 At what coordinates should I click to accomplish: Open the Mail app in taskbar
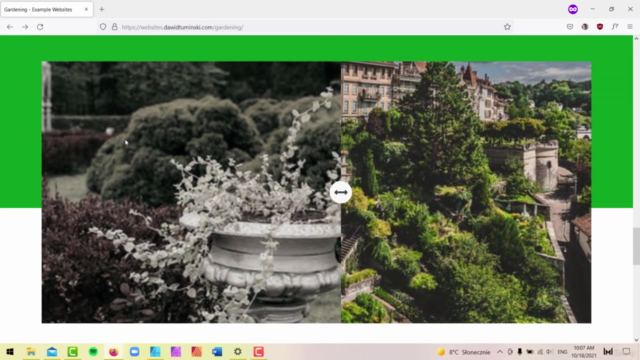coord(52,351)
